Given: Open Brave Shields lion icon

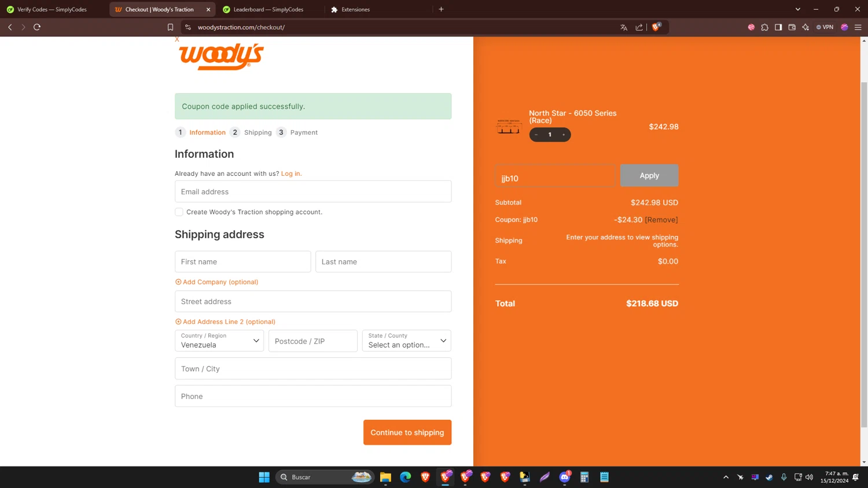Looking at the screenshot, I should 656,27.
